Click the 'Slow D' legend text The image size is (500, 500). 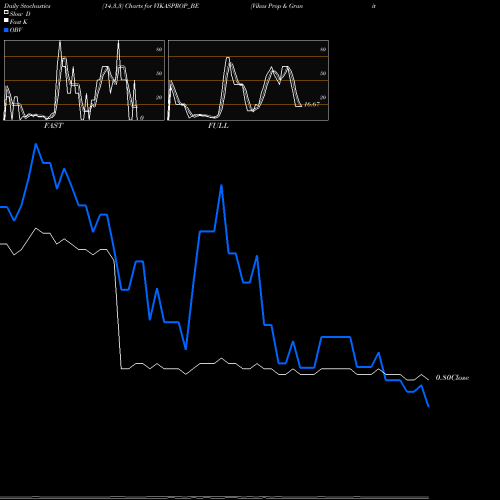[x=20, y=14]
